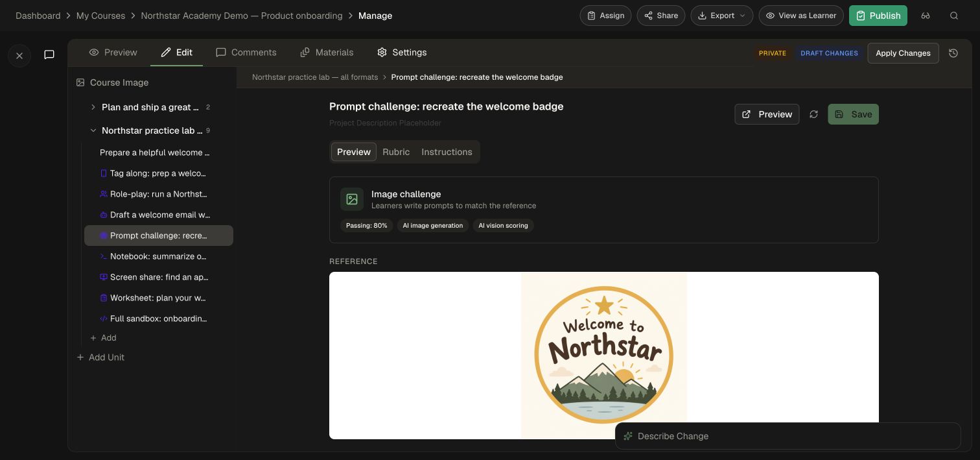Click the glasses icon in the top bar
This screenshot has height=460, width=980.
(x=926, y=16)
